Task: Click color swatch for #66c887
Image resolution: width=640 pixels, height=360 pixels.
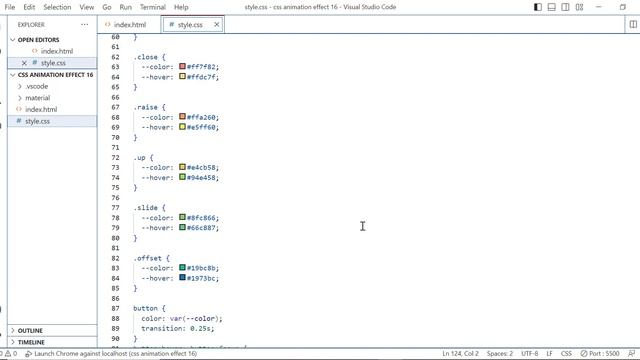Action: tap(182, 227)
